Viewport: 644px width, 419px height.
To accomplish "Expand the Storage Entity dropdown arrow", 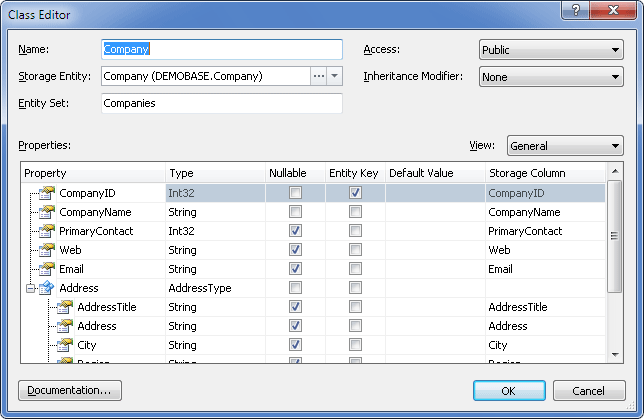I will coord(334,76).
